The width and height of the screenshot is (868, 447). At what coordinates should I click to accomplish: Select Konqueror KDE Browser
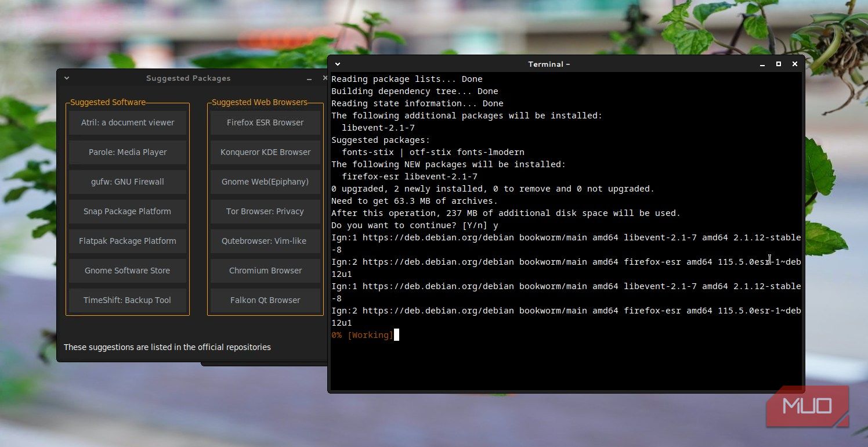pyautogui.click(x=265, y=152)
